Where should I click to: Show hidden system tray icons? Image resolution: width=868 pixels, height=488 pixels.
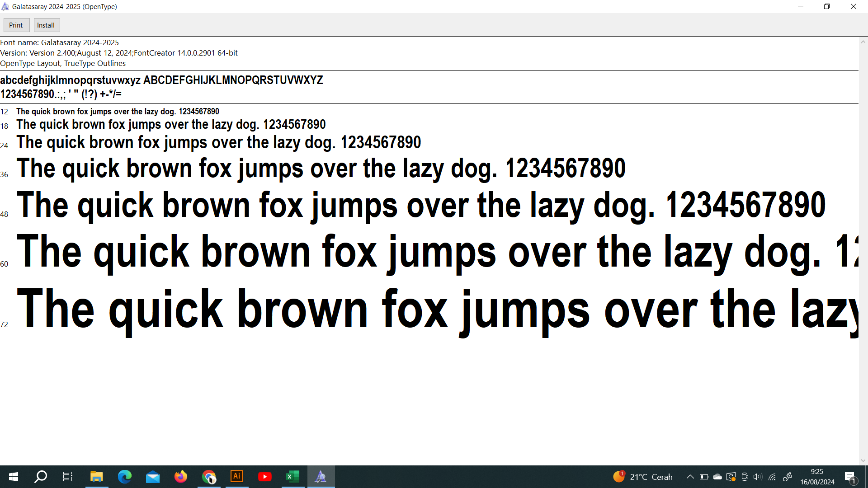690,477
